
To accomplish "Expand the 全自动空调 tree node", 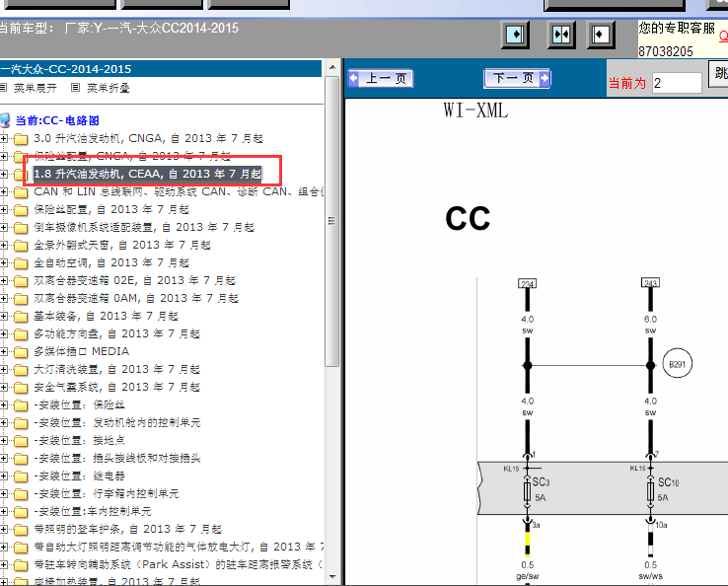I will [4, 262].
